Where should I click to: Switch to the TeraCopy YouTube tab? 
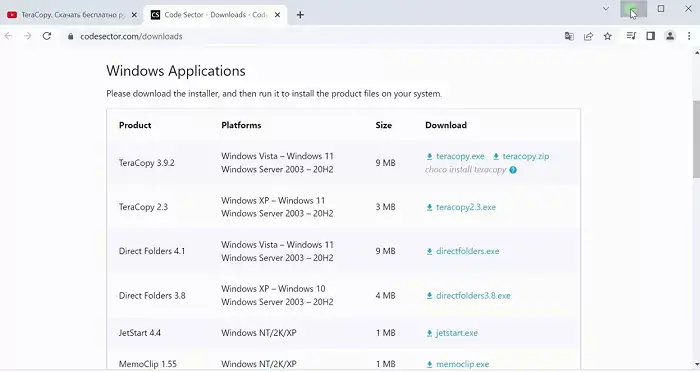[x=71, y=15]
